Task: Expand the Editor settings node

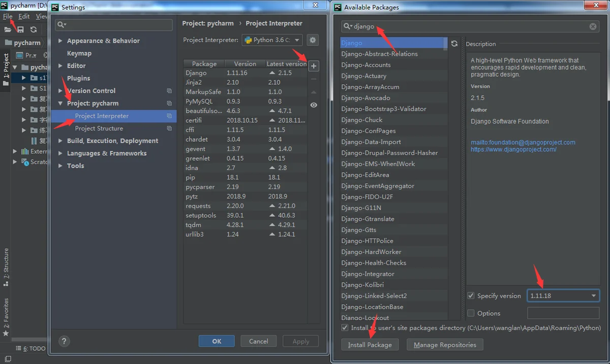Action: click(x=60, y=65)
